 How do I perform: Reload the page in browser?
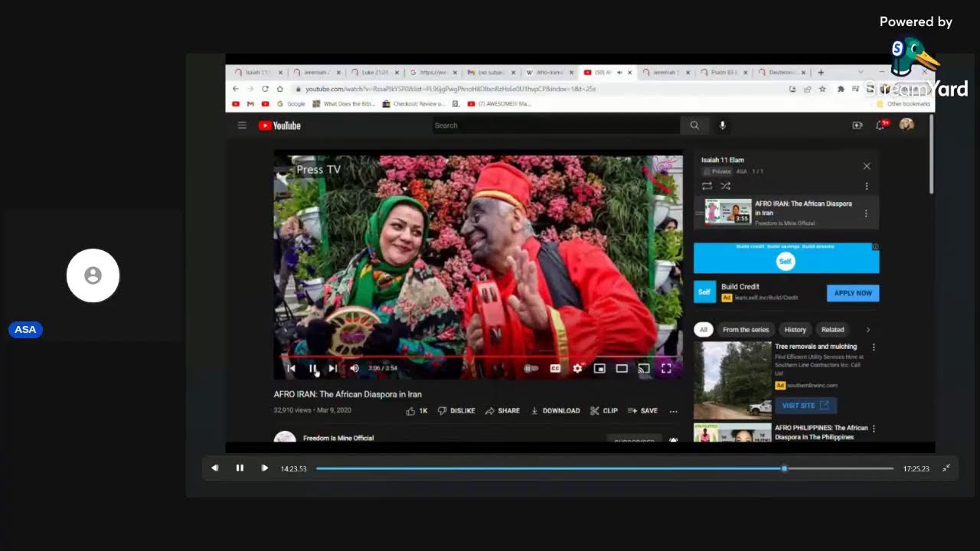(x=265, y=89)
